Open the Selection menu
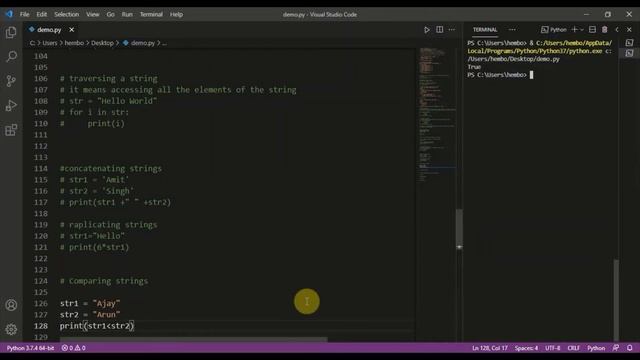The image size is (640, 360). (x=67, y=14)
